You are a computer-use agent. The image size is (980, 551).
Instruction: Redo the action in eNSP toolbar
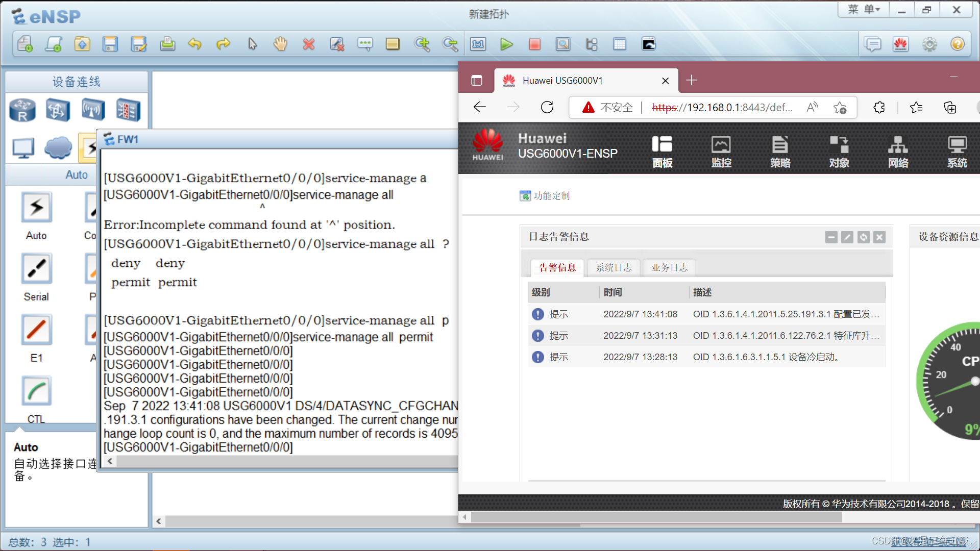click(x=223, y=44)
